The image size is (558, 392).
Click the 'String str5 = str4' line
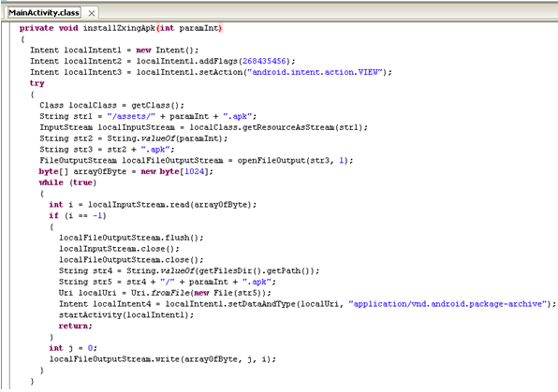click(168, 282)
